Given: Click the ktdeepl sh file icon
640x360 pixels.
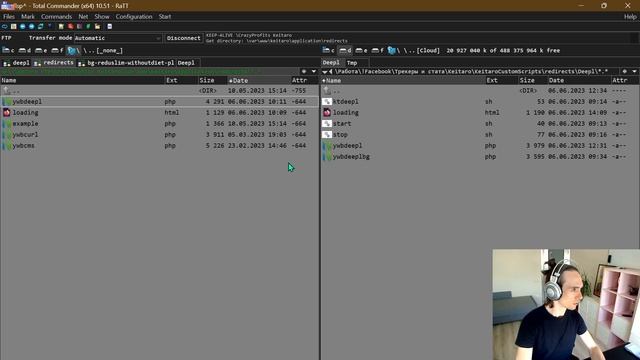Looking at the screenshot, I should coord(327,102).
